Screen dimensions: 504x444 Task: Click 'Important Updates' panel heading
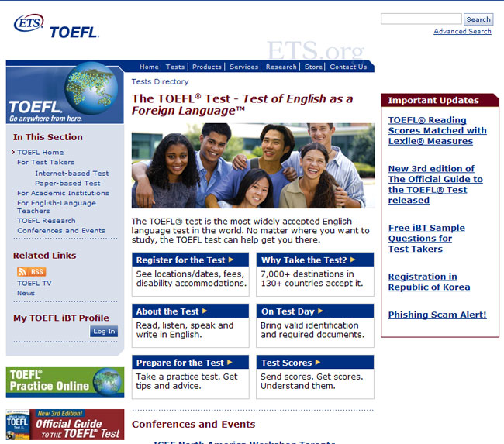[x=433, y=100]
